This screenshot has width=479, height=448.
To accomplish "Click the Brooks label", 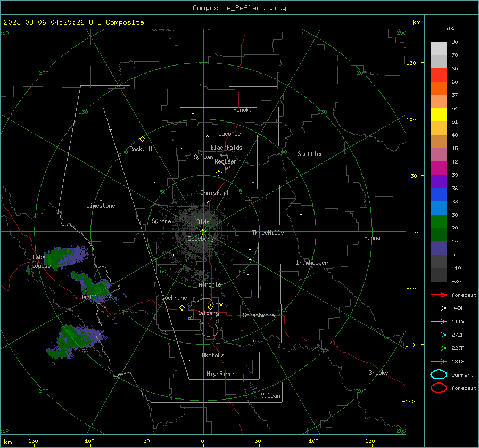I will tap(378, 373).
